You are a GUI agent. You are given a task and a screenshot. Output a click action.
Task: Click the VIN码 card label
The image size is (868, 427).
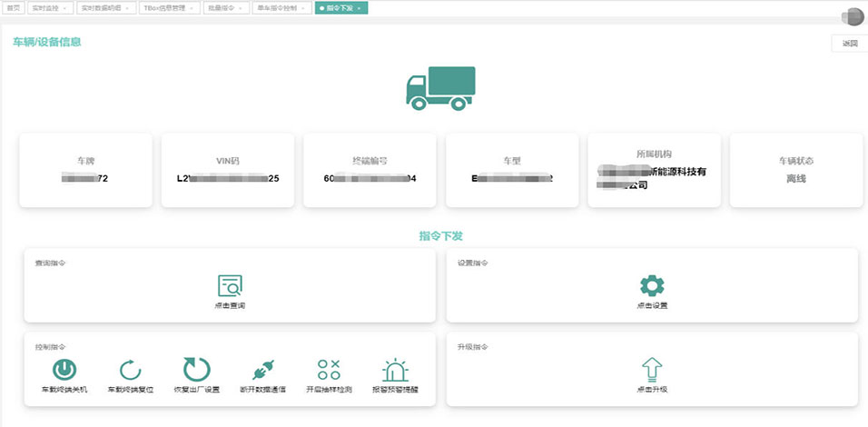click(228, 161)
